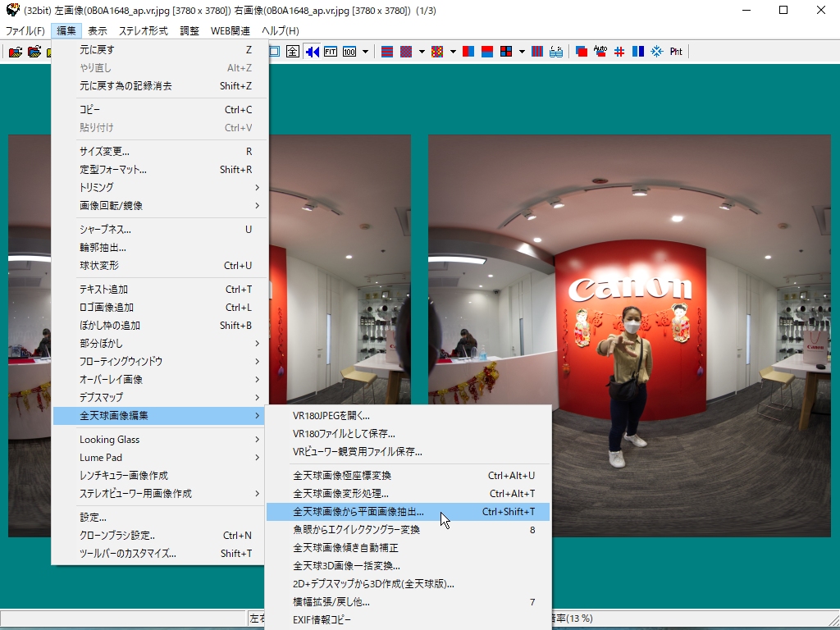The height and width of the screenshot is (630, 840).
Task: Select the row interlaced stripes icon
Action: click(x=387, y=52)
